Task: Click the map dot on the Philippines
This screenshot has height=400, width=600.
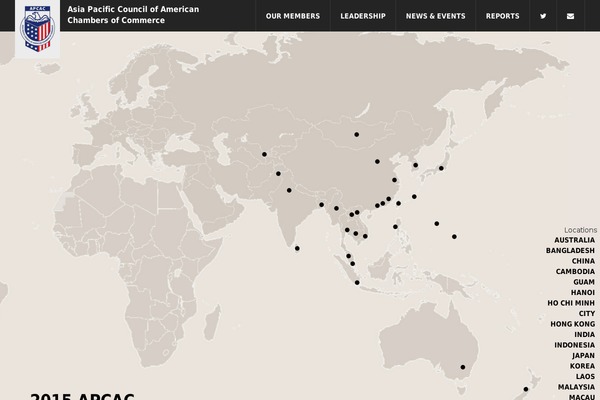Action: [x=395, y=227]
